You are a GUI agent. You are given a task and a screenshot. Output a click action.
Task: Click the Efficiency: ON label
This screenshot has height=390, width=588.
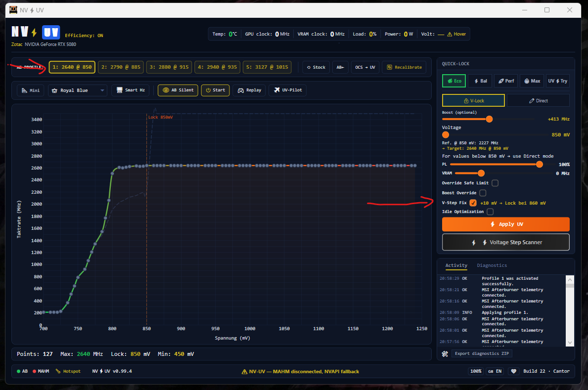pos(84,36)
